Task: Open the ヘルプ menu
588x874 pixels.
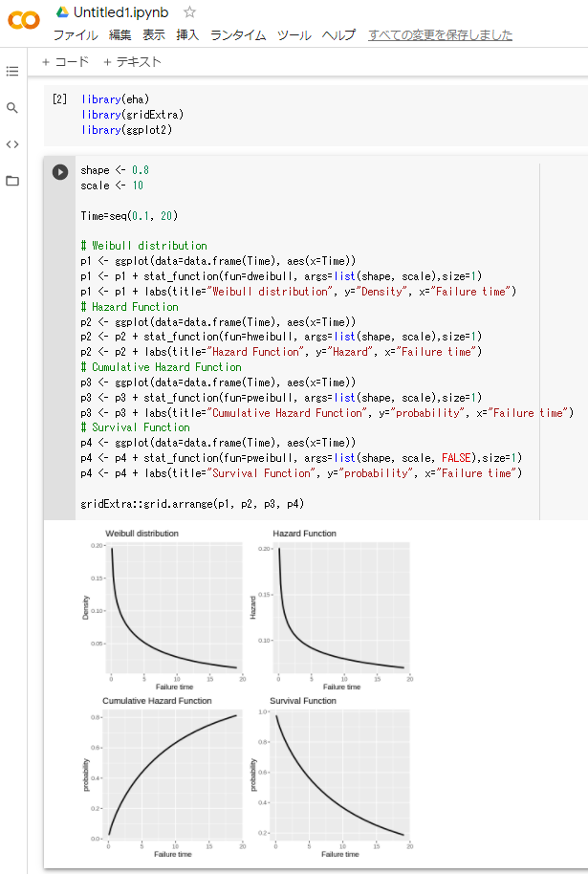Action: coord(338,35)
